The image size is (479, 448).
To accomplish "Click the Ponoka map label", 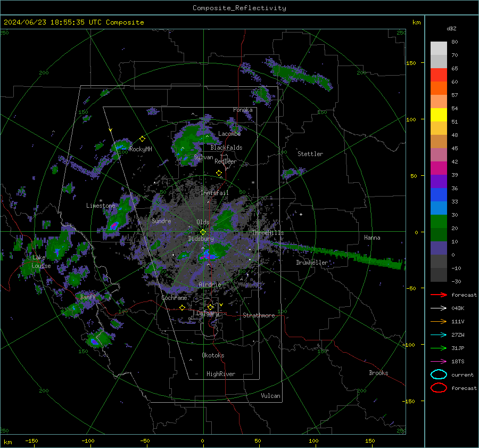I will [243, 110].
